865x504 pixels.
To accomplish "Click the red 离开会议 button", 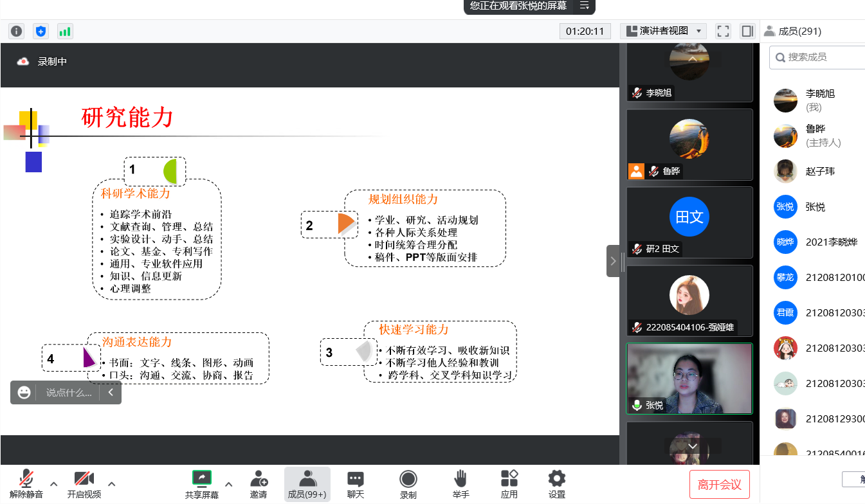I will point(720,485).
